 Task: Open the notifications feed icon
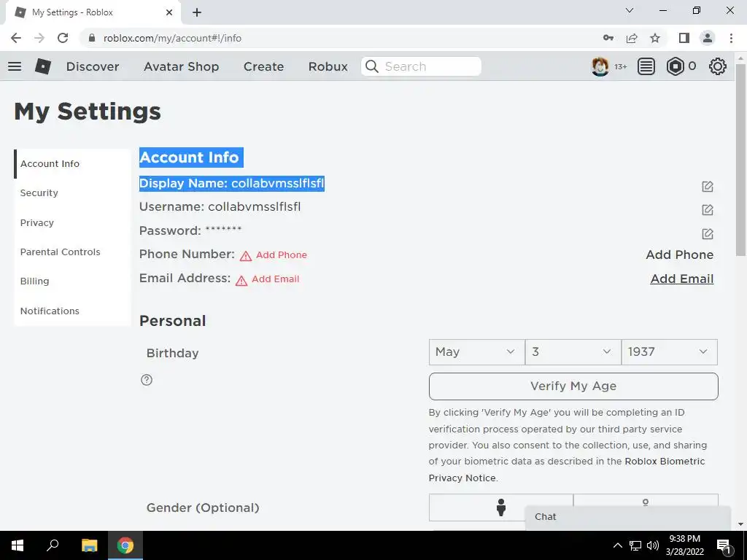coord(646,66)
